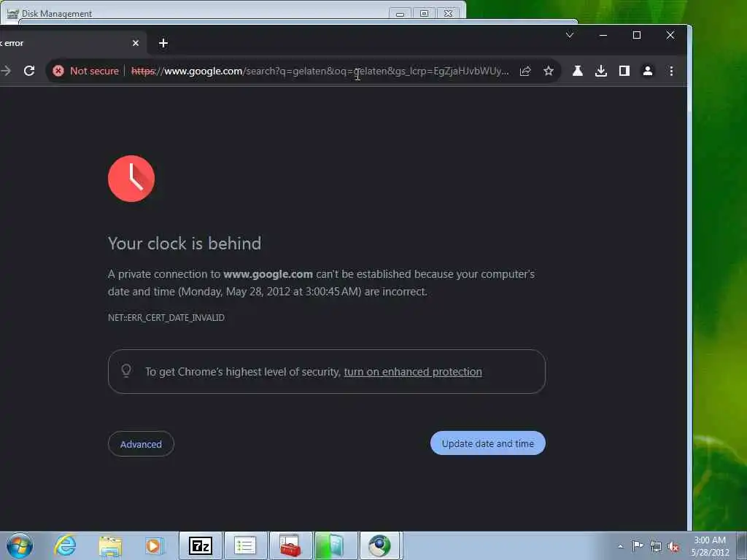Click Update date and time button

[x=488, y=443]
